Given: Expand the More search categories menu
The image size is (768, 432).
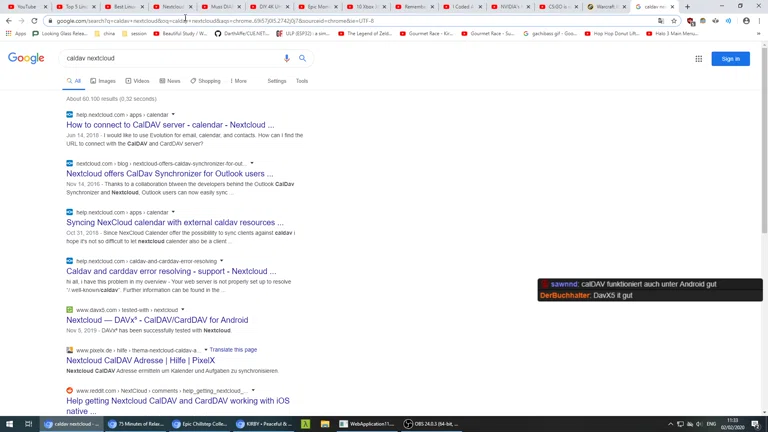Looking at the screenshot, I should click(239, 81).
